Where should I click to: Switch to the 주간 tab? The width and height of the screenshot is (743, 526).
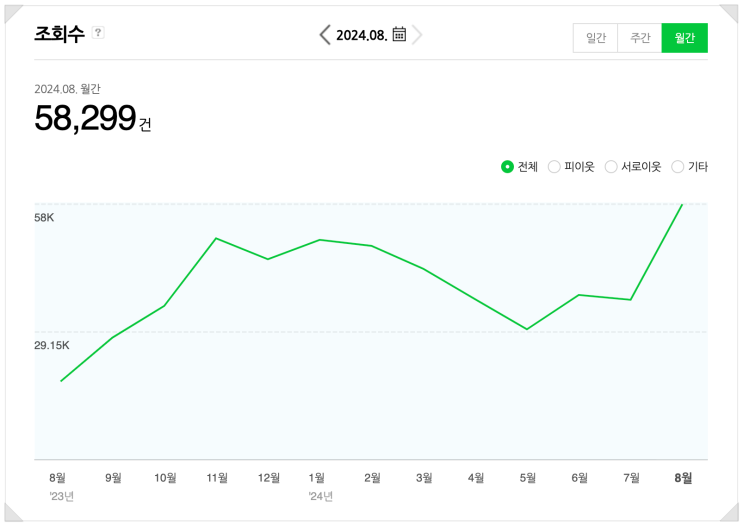click(x=640, y=38)
